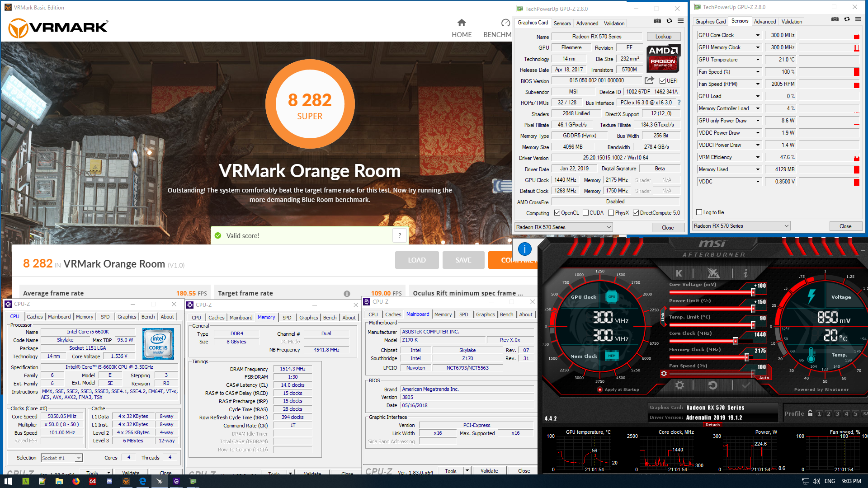
Task: Open Discord from the taskbar
Action: [109, 481]
